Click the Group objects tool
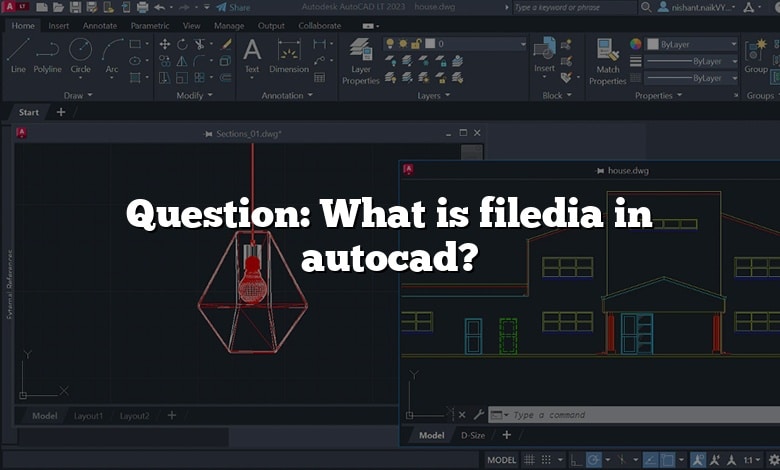 [756, 56]
